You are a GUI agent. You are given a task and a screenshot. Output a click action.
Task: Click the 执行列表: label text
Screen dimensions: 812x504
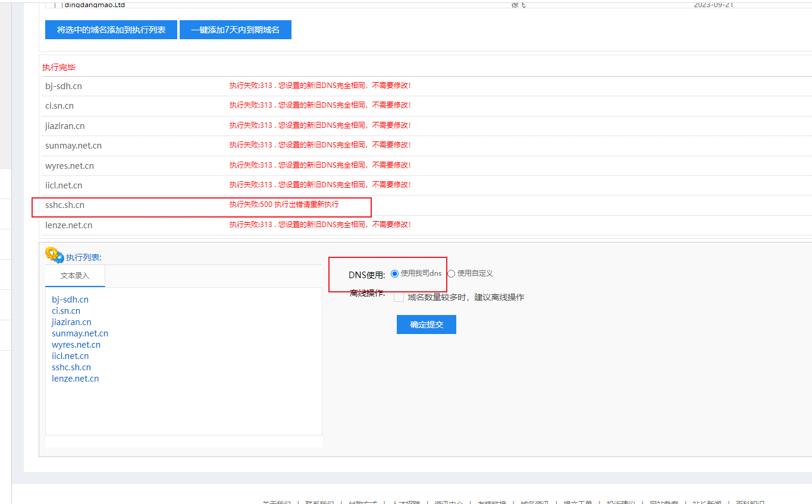84,257
